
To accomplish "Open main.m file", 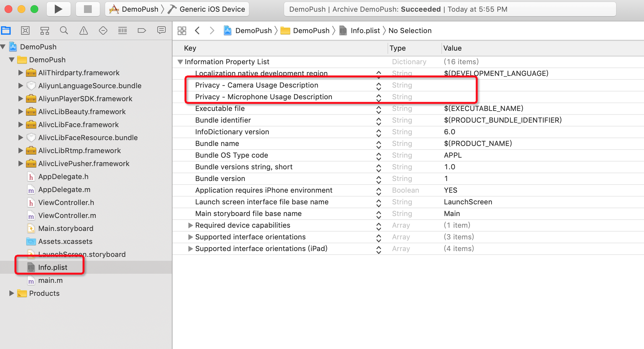I will click(50, 280).
